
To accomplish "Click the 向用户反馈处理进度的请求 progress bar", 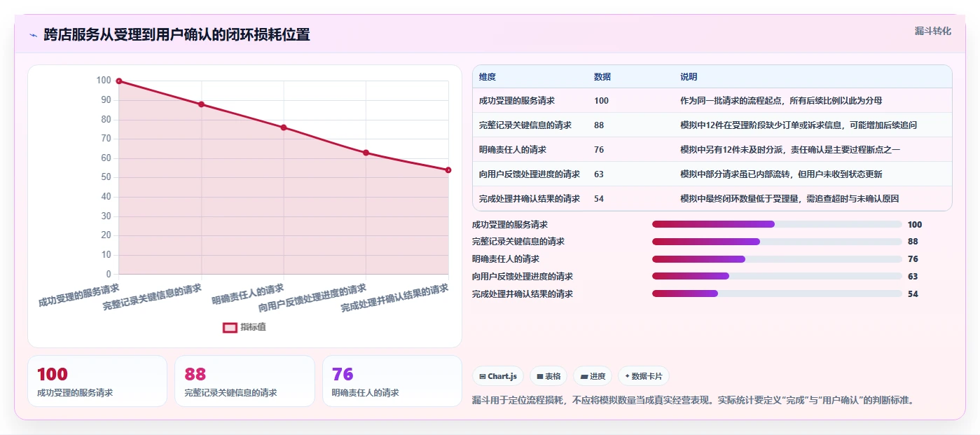I will 777,276.
